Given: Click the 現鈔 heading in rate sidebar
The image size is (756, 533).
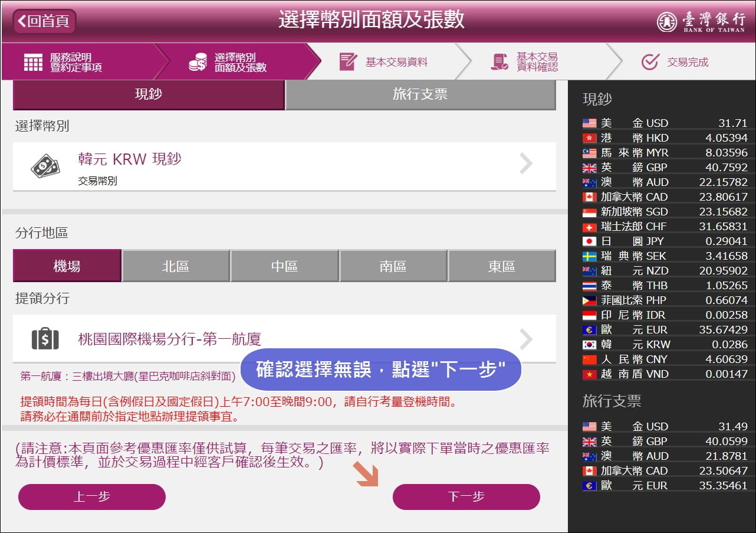Looking at the screenshot, I should (597, 99).
